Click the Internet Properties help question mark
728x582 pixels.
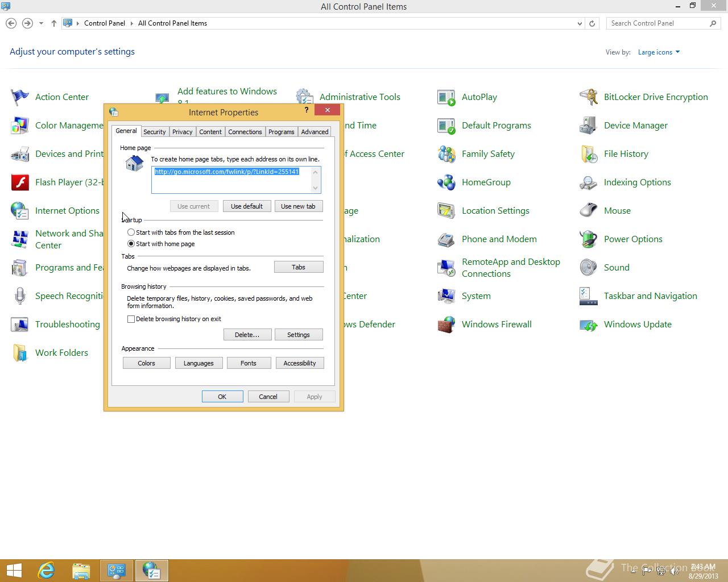click(x=307, y=110)
